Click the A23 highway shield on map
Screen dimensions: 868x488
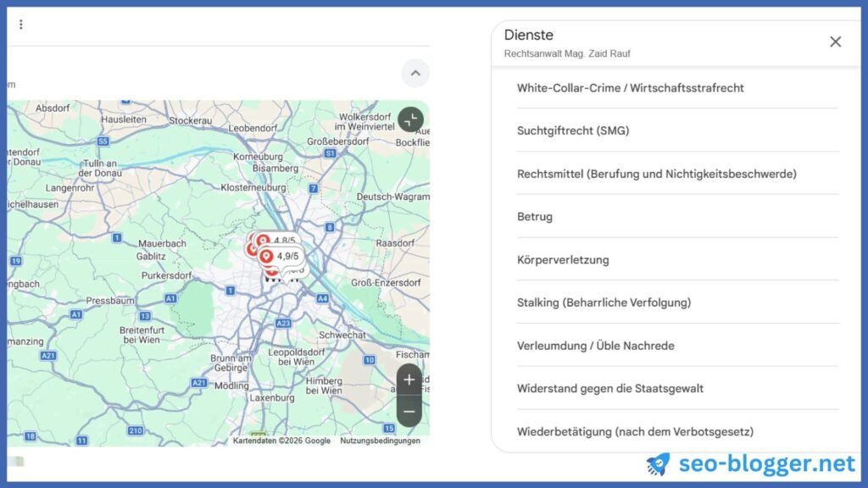coord(283,324)
